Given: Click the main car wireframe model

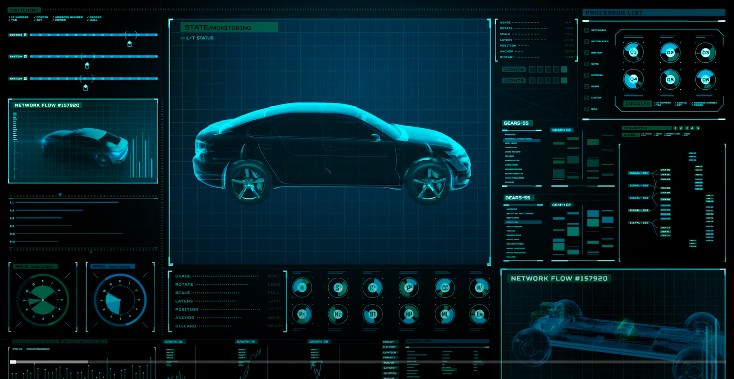Looking at the screenshot, I should pos(331,152).
